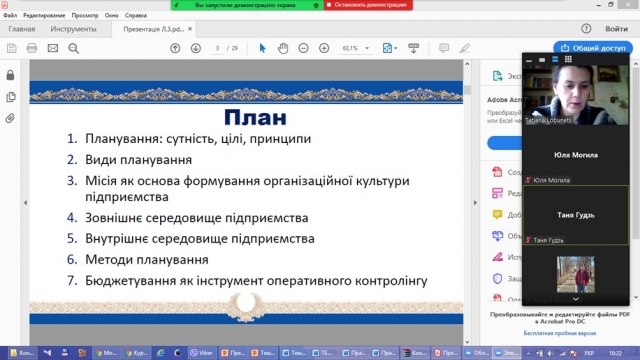Select the Юля Могила participant tile
This screenshot has height=360, width=640.
(576, 155)
